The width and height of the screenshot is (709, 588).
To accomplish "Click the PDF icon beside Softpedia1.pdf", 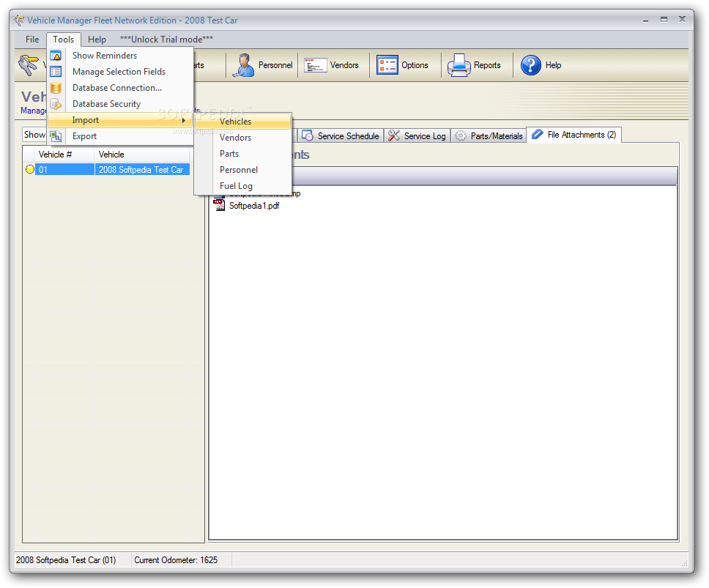I will pos(219,205).
